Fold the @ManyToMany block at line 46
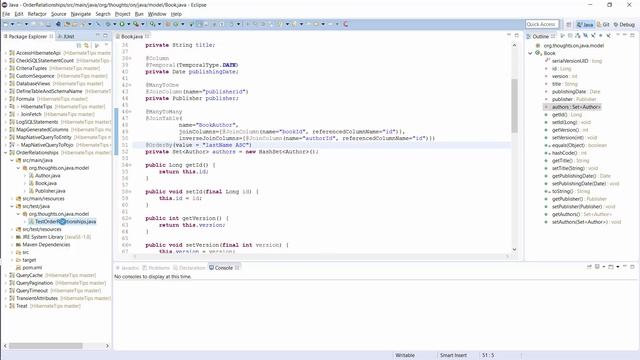Viewport: 640px width, 360px height. coord(130,111)
